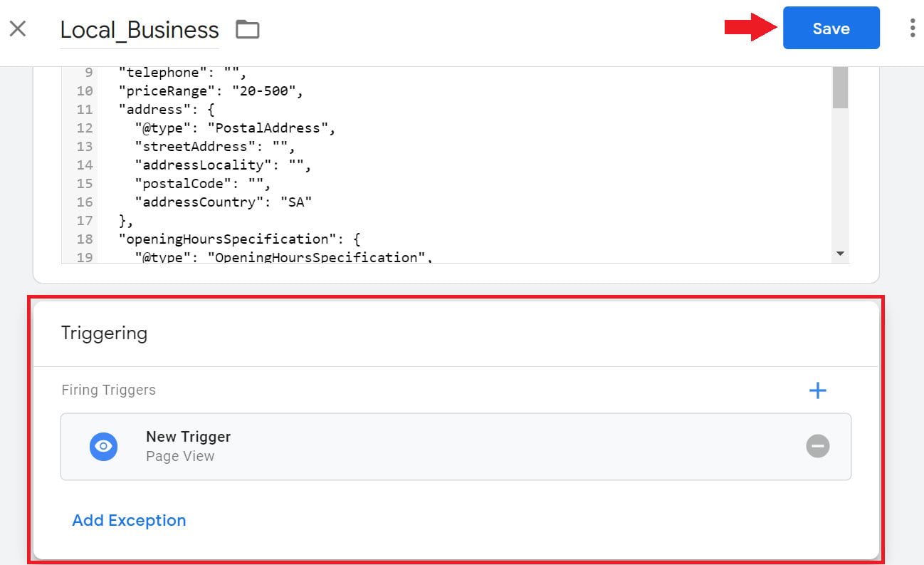Image resolution: width=924 pixels, height=565 pixels.
Task: Click the blue Page View eye icon
Action: [103, 446]
